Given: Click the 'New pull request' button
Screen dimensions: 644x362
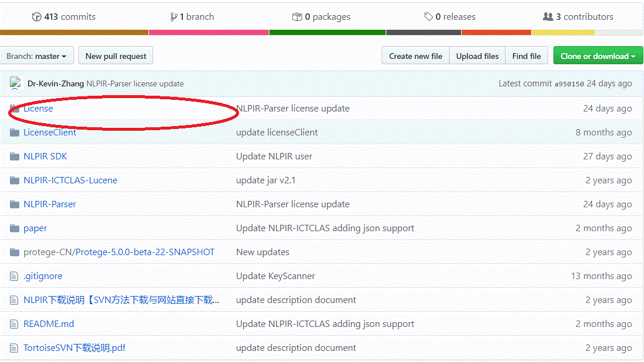Looking at the screenshot, I should (x=115, y=55).
